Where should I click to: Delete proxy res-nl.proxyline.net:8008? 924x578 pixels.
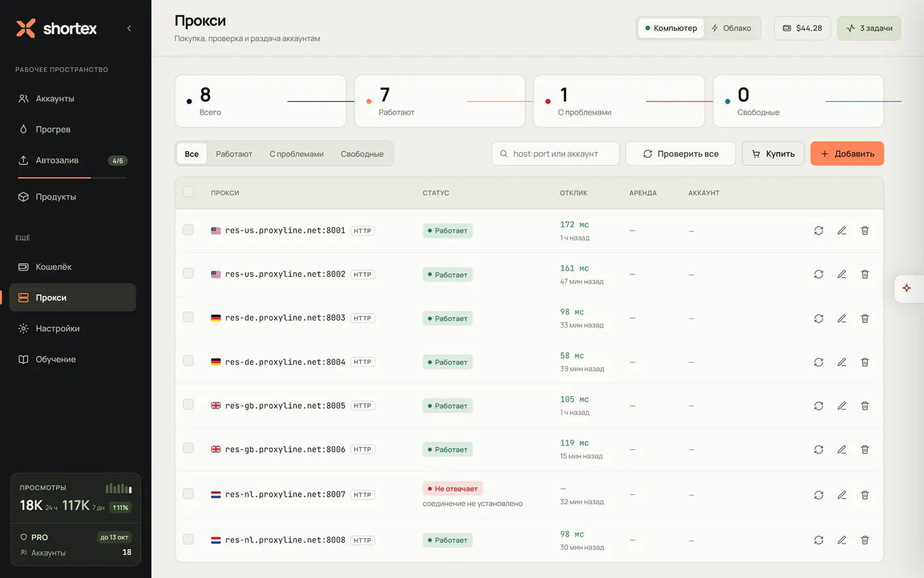(865, 540)
